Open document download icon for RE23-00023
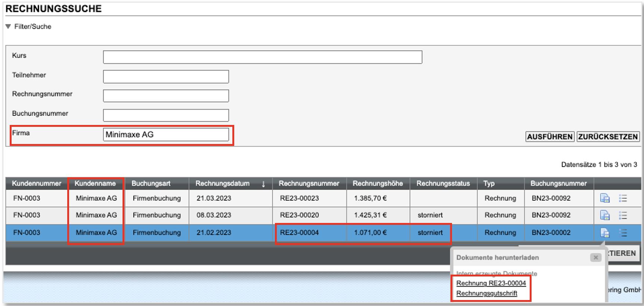 click(x=604, y=198)
